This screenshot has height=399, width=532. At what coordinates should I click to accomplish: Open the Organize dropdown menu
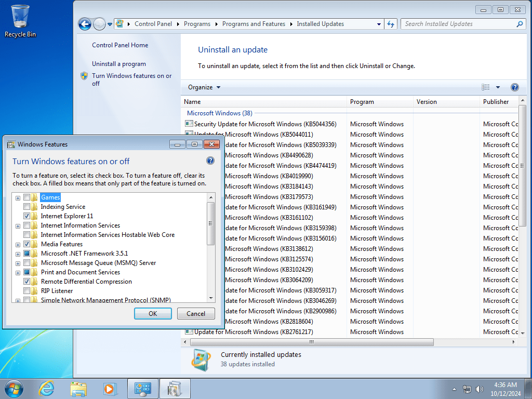click(204, 87)
